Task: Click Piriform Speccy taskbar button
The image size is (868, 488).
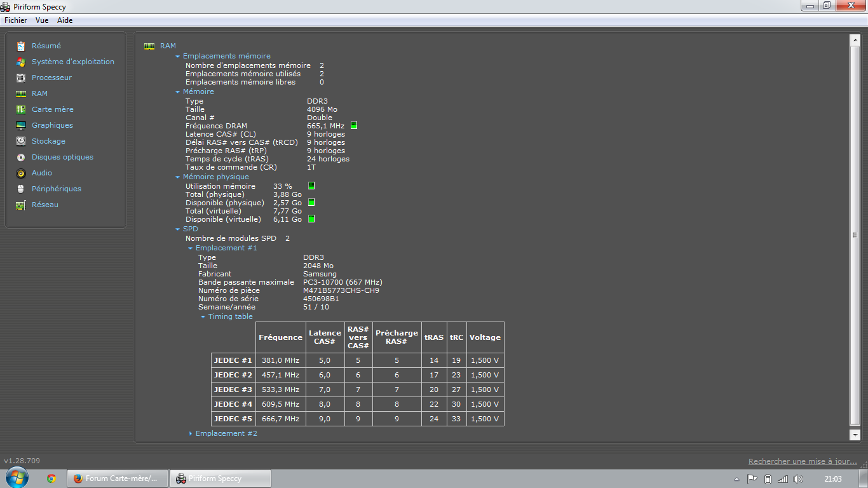Action: pos(220,478)
